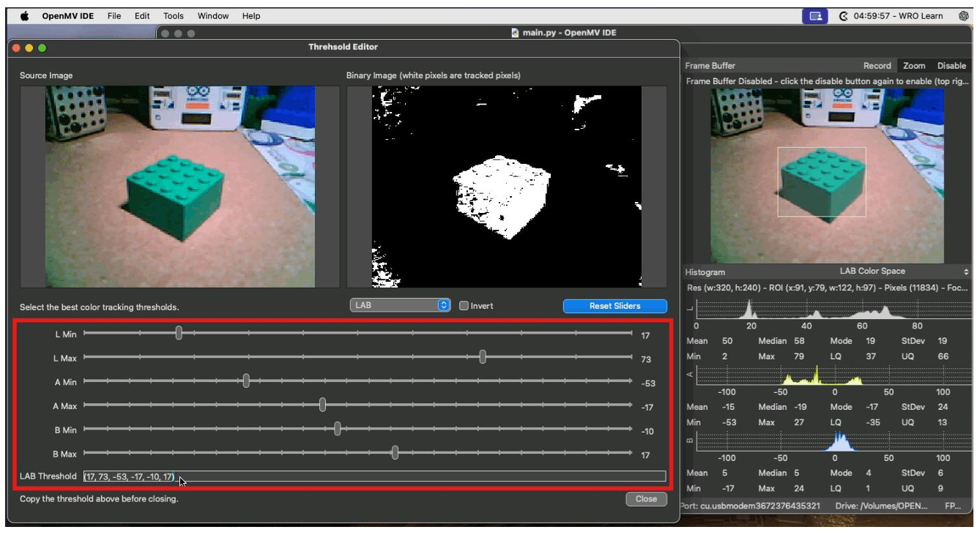
Task: Click the FP status bar entry
Action: pyautogui.click(x=954, y=506)
